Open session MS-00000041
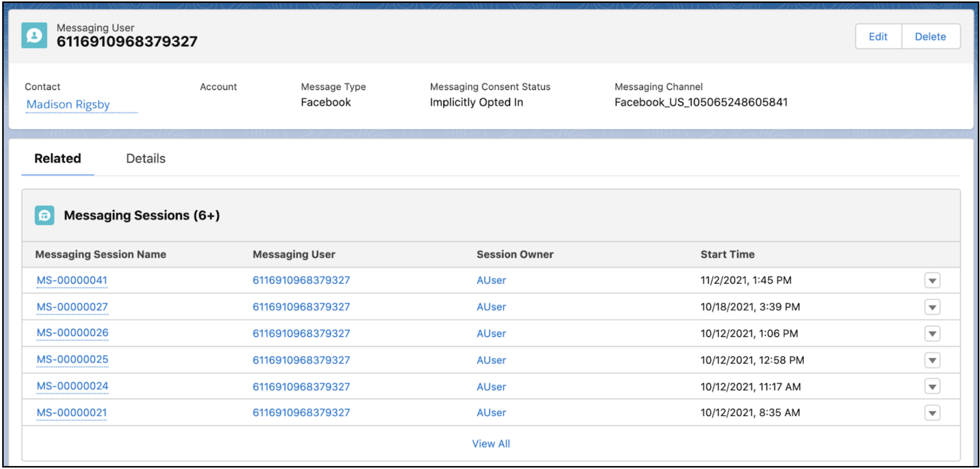The width and height of the screenshot is (980, 469). click(x=71, y=280)
